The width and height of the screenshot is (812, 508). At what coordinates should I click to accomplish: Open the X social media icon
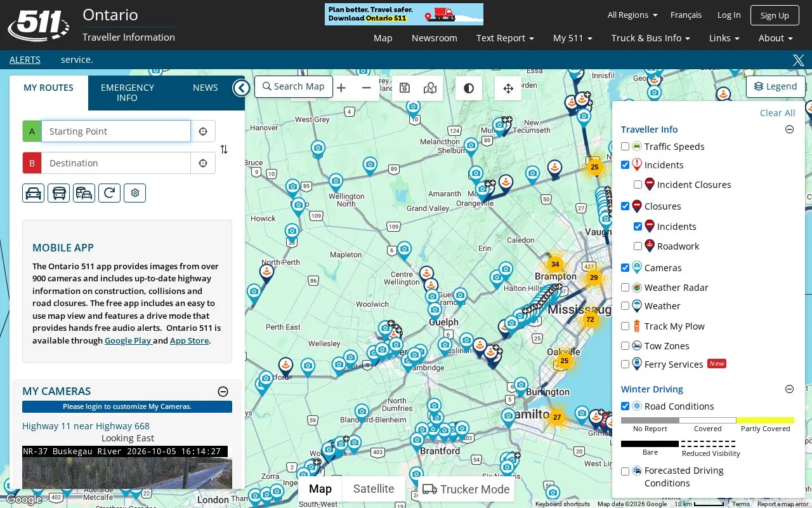tap(799, 60)
